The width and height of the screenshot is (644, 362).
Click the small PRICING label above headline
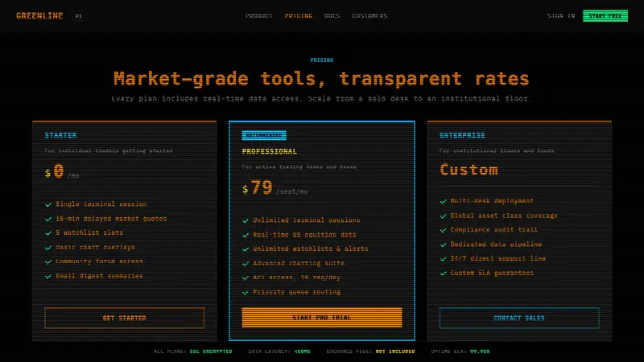coord(322,60)
